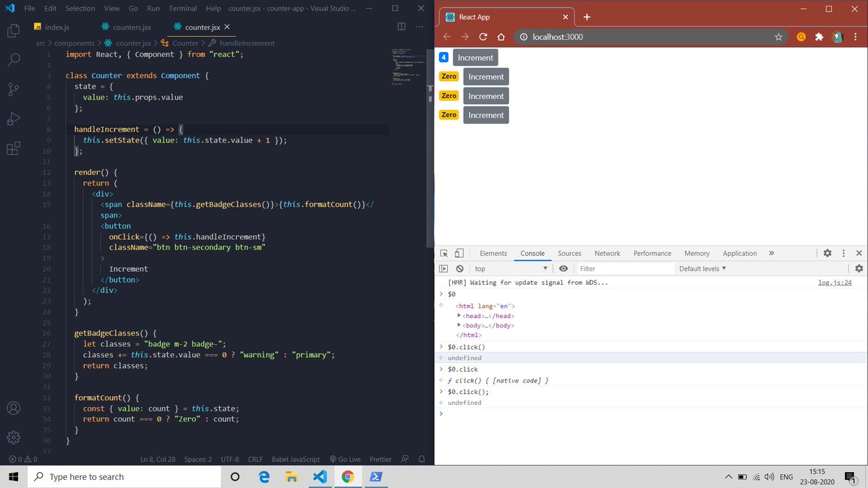Open a new Chrome tab
Image resolution: width=868 pixels, height=488 pixels.
(x=587, y=17)
